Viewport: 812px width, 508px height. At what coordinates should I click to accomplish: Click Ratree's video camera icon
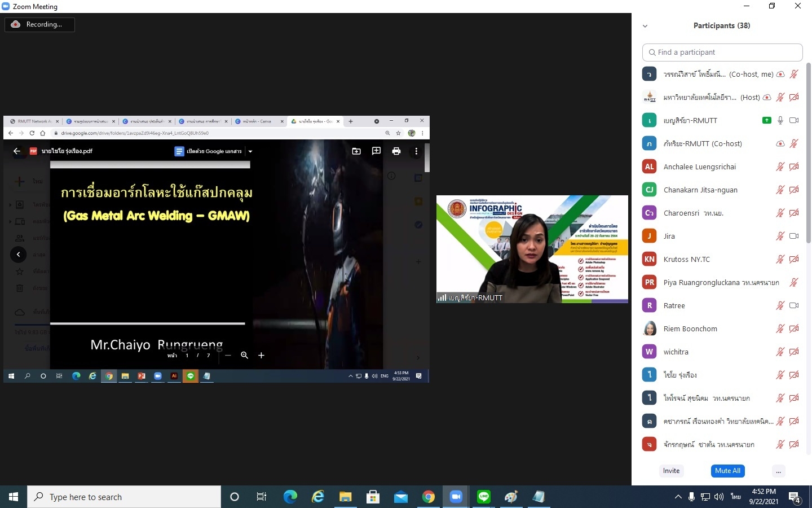click(x=794, y=305)
